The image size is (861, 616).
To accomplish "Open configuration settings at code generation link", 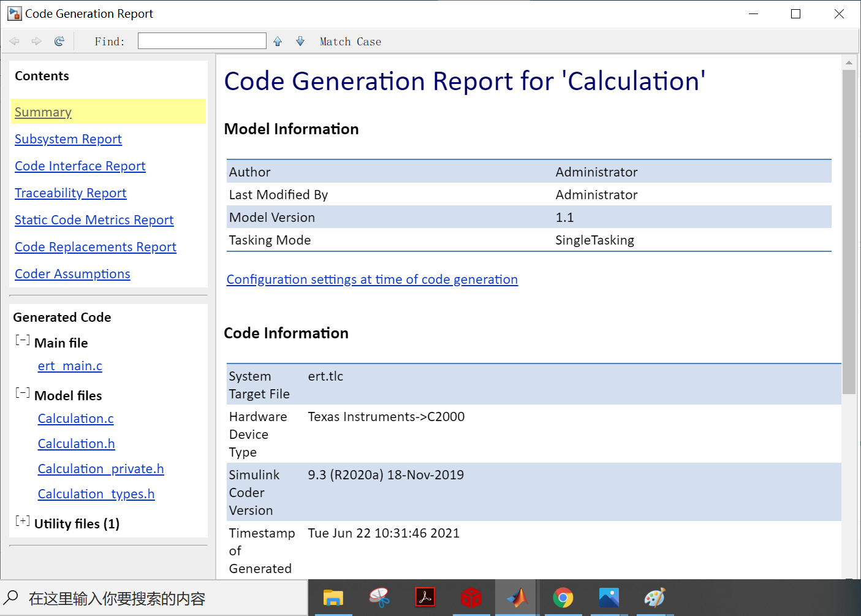I will [372, 279].
